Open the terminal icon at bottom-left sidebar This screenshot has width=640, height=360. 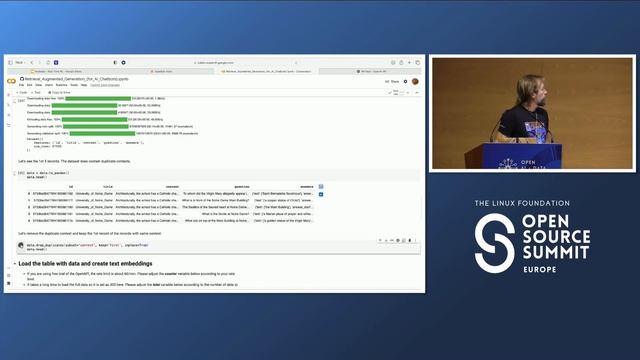[x=9, y=283]
